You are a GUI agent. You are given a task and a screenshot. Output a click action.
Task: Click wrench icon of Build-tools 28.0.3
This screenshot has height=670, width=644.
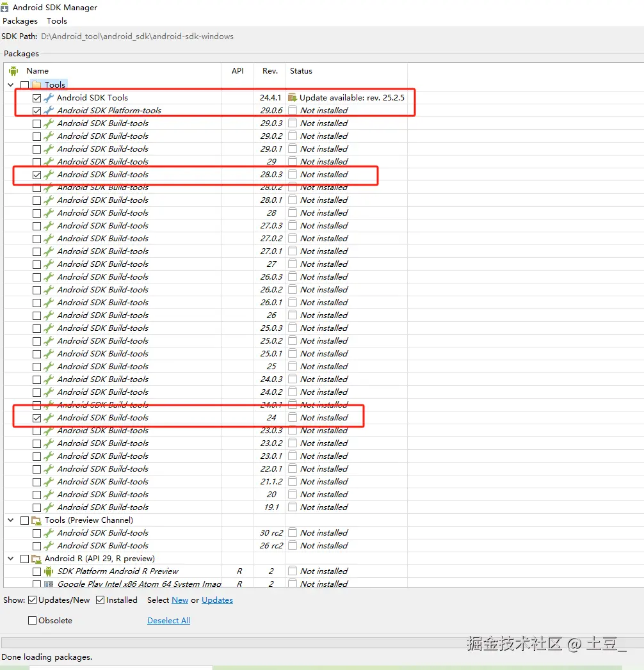pos(49,174)
